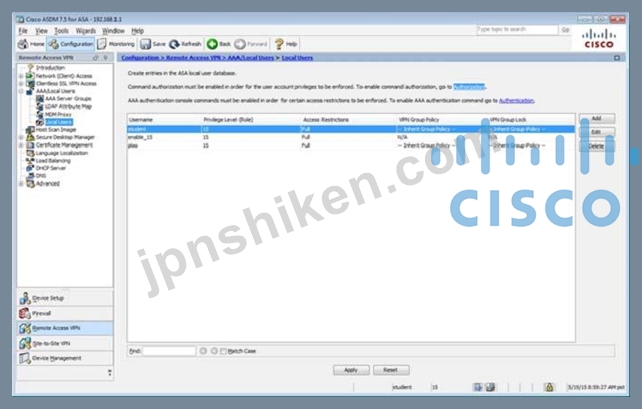Open the Tools menu
Viewport: 642px width, 409px height.
pos(61,31)
